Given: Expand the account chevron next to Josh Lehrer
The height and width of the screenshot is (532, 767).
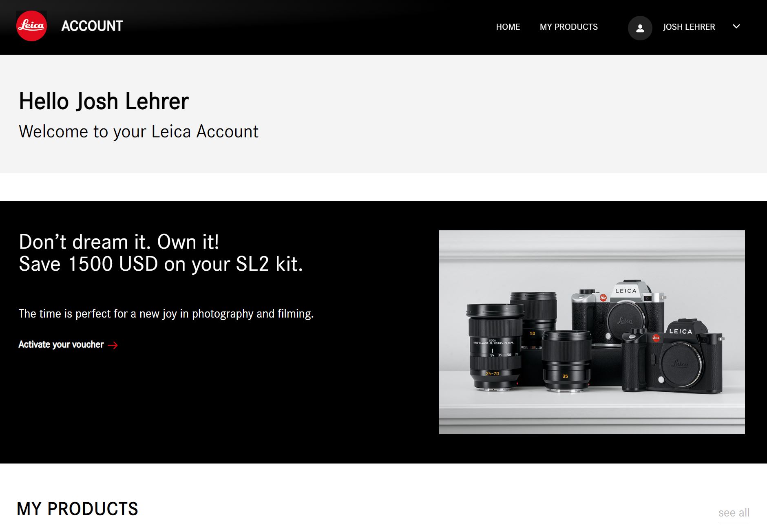Looking at the screenshot, I should click(x=736, y=26).
